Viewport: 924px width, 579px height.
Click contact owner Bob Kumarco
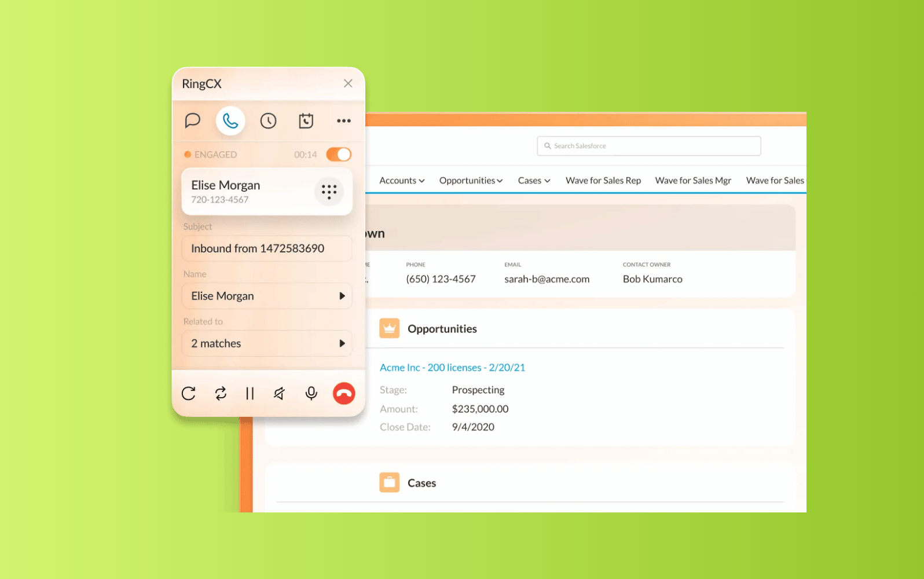[x=652, y=279]
